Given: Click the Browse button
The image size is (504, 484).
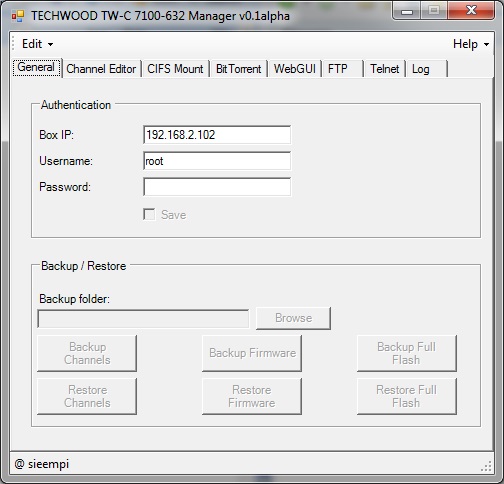Looking at the screenshot, I should (x=293, y=318).
